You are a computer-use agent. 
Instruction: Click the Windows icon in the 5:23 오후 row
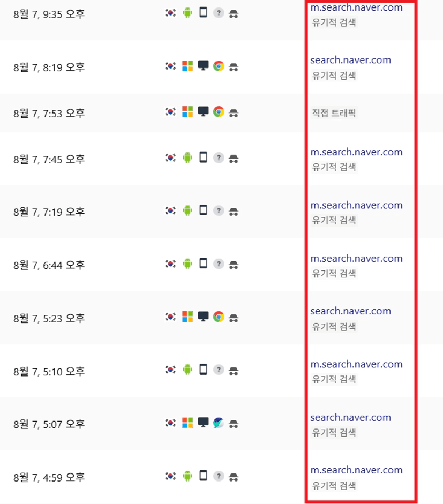click(187, 317)
